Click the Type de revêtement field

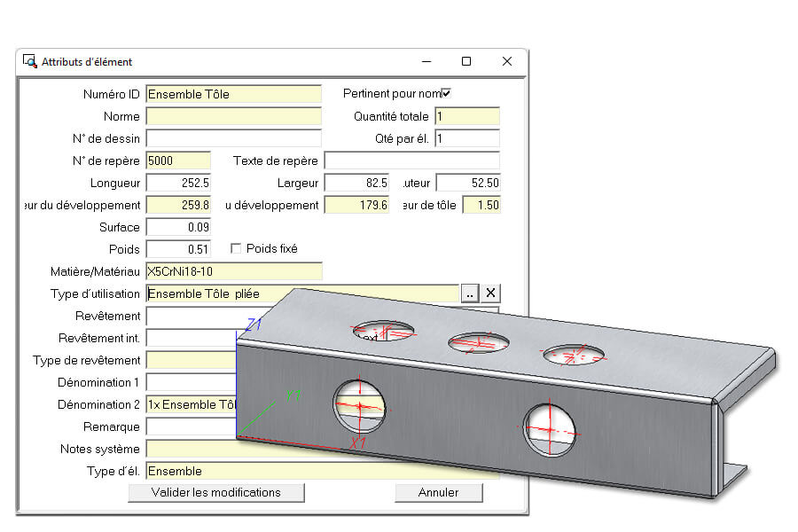coord(191,361)
